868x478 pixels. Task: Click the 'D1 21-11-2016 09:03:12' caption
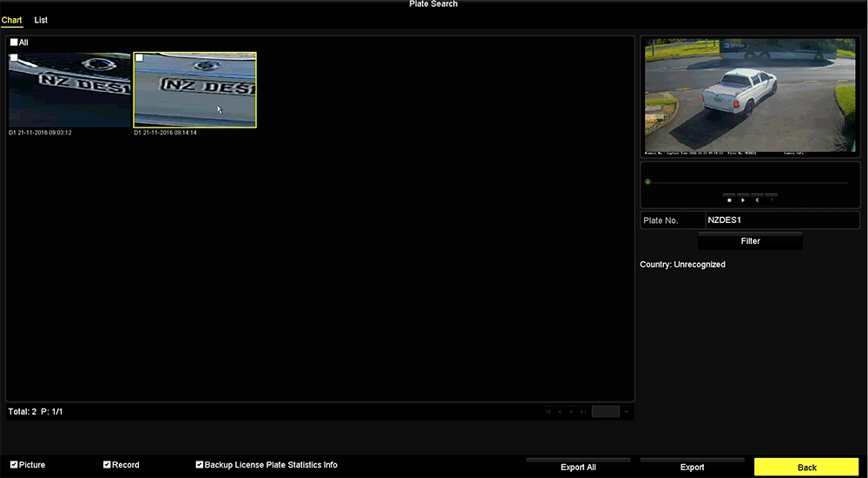click(41, 133)
